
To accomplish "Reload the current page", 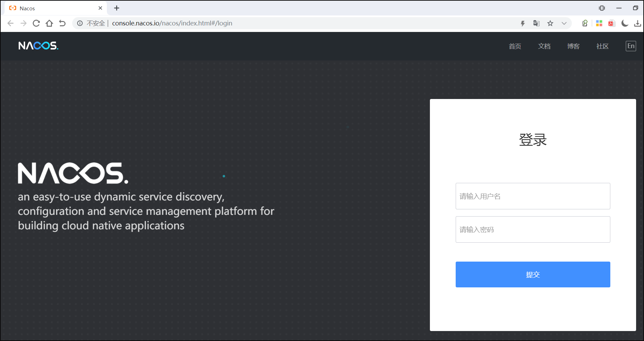I will [36, 23].
